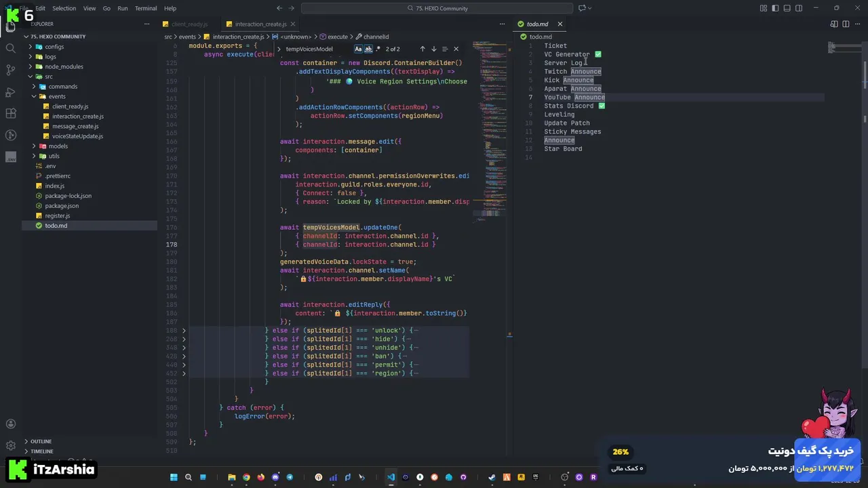The image size is (868, 488).
Task: Go to previous find match arrow
Action: click(x=422, y=49)
